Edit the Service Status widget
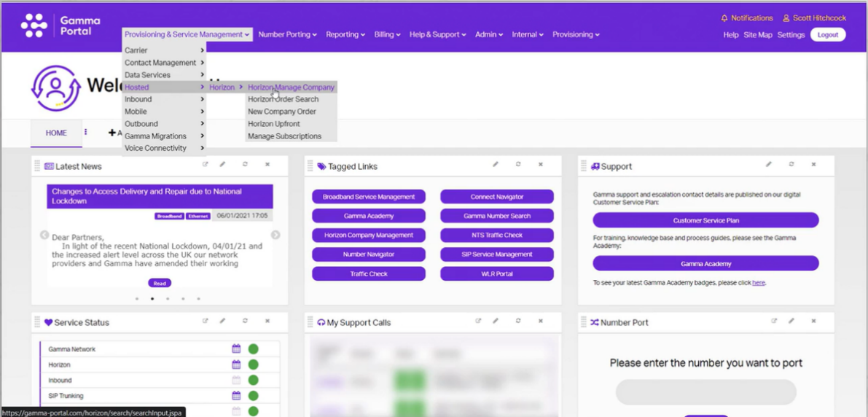868x417 pixels. (222, 321)
